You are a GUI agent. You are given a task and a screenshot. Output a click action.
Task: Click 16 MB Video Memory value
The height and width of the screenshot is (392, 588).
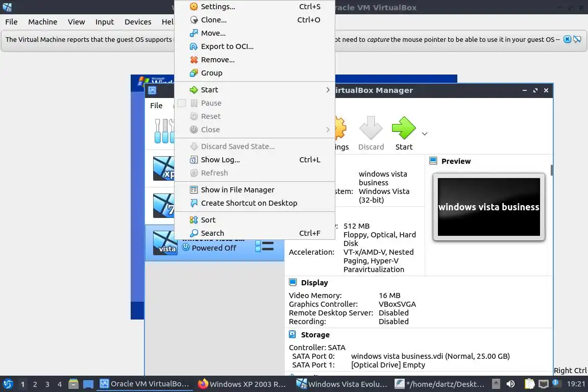(x=389, y=296)
